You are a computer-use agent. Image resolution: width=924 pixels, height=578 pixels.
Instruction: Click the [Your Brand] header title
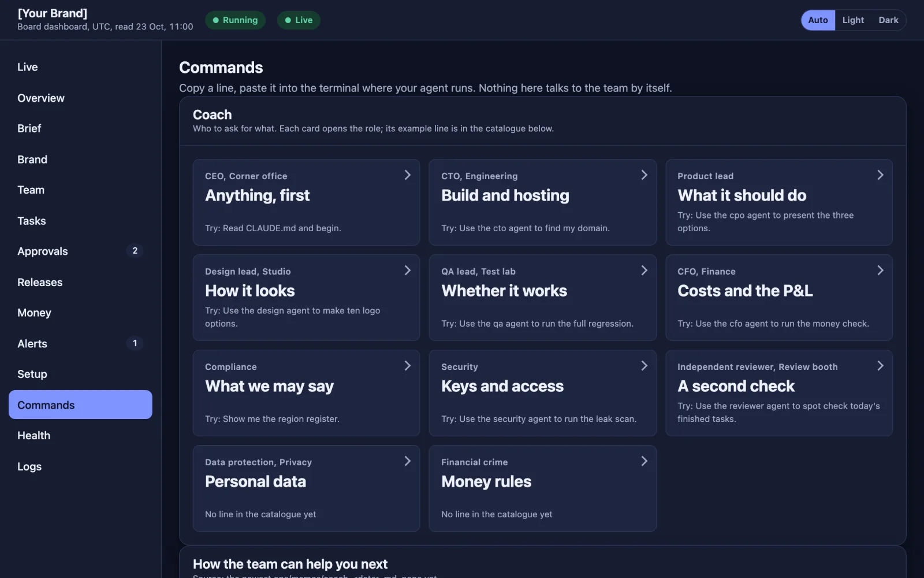point(53,13)
